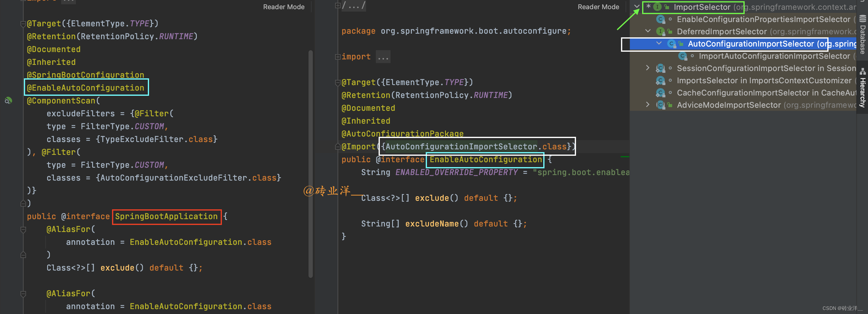Open the Database tool window tab
Image resolution: width=868 pixels, height=314 pixels.
862,34
